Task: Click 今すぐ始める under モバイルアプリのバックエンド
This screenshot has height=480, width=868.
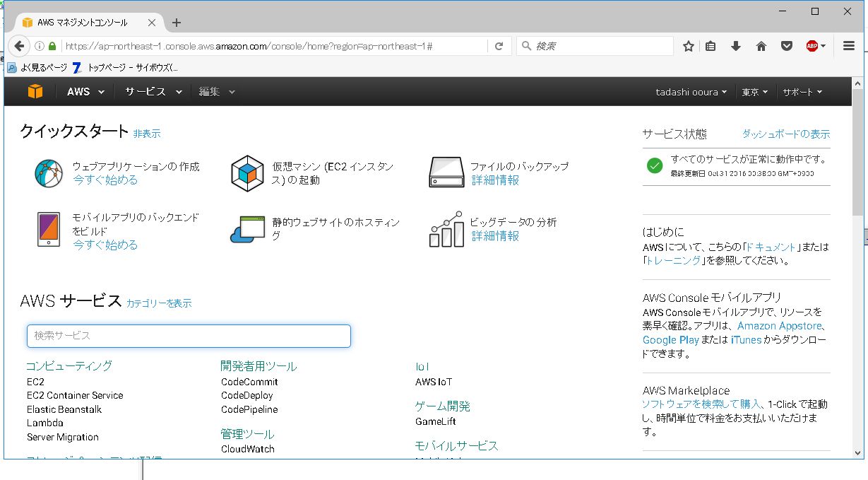Action: (105, 245)
